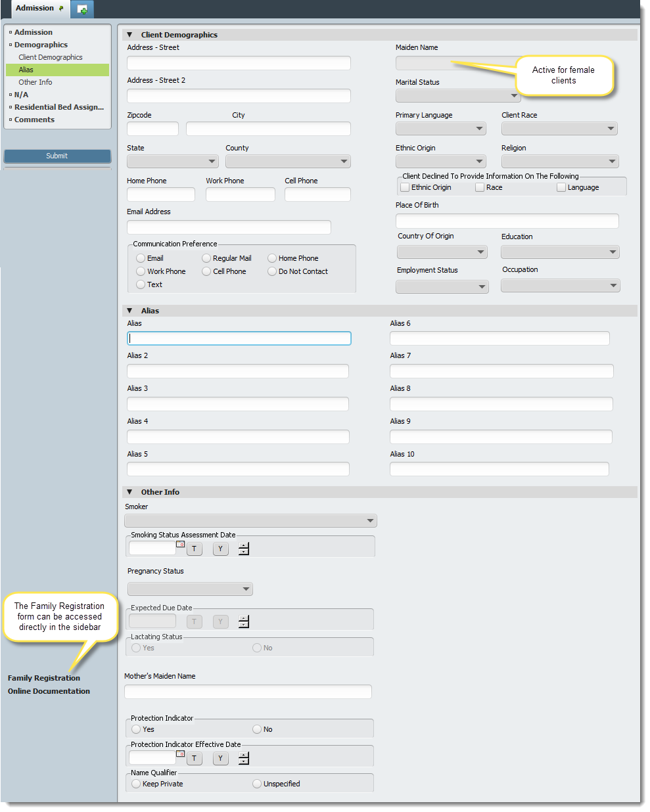Open the Primary Language dropdown
650x812 pixels.
pyautogui.click(x=441, y=129)
